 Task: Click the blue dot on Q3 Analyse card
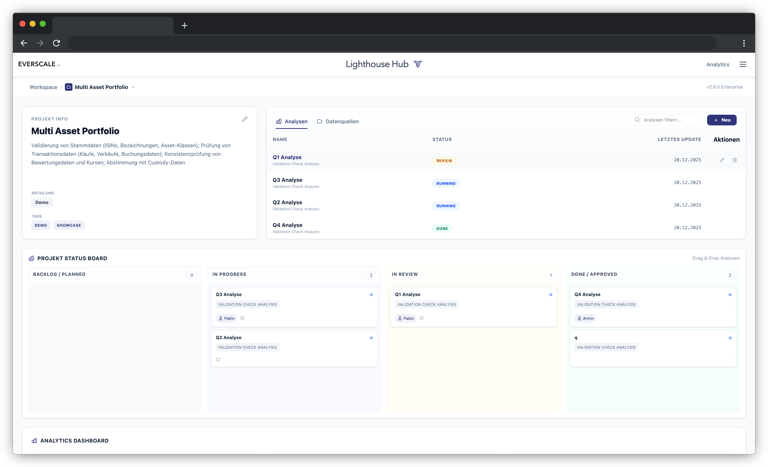[x=371, y=295]
